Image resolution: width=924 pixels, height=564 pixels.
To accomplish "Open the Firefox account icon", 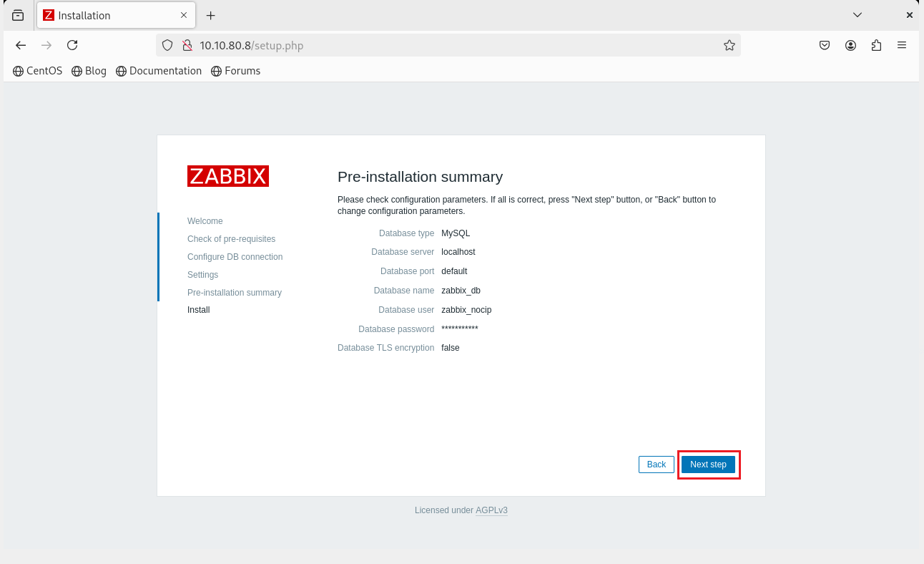I will click(850, 45).
